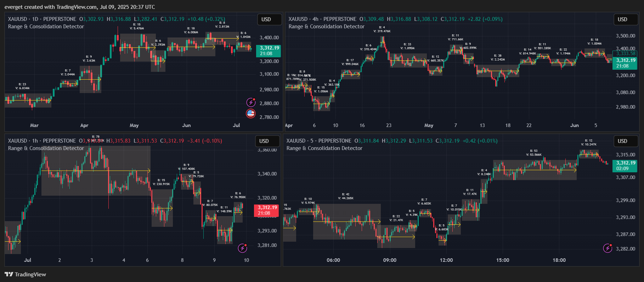This screenshot has height=282, width=644.
Task: Click the lightning flash icon on the 1h chart
Action: point(242,248)
